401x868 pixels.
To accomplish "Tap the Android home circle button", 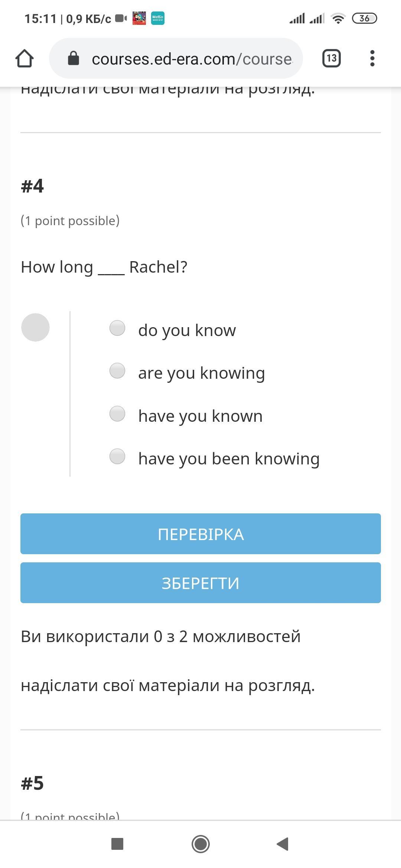I will (x=200, y=844).
